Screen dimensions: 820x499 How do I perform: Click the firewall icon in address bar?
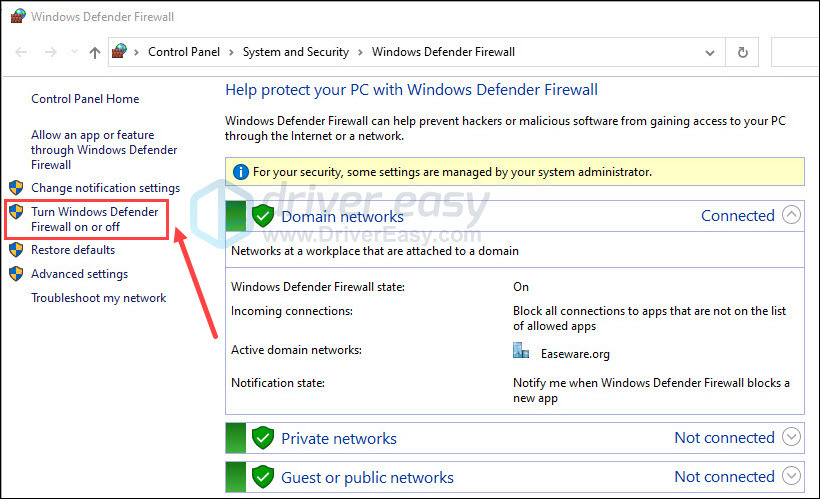point(119,51)
